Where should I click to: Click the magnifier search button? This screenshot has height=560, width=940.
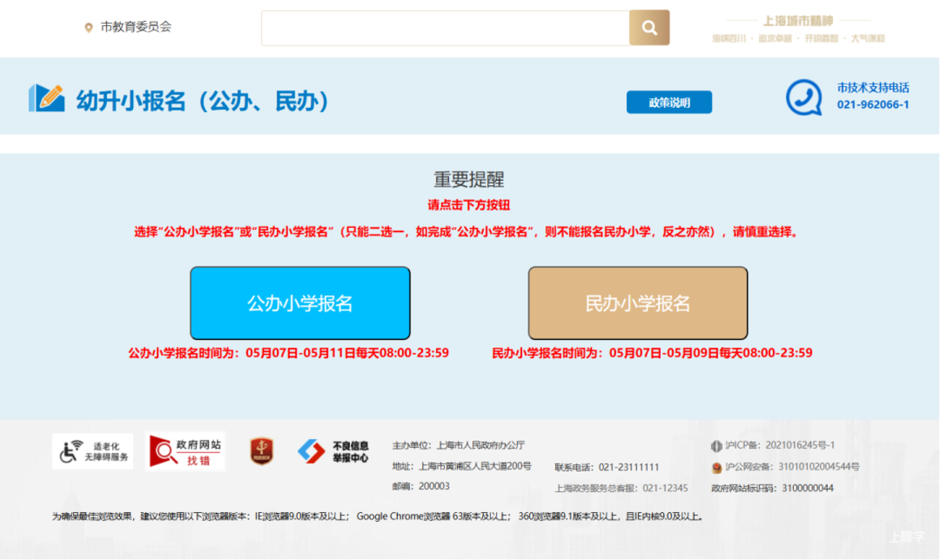(x=649, y=28)
